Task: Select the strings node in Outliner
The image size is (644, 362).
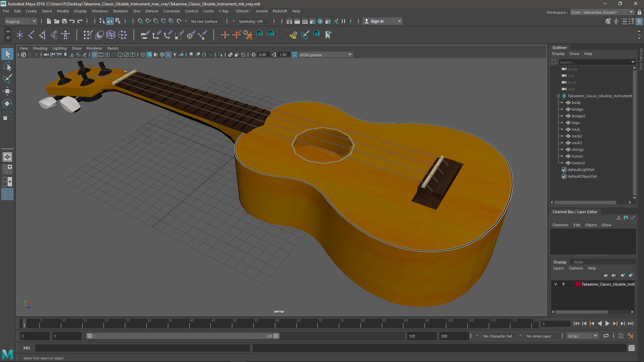Action: pos(577,149)
